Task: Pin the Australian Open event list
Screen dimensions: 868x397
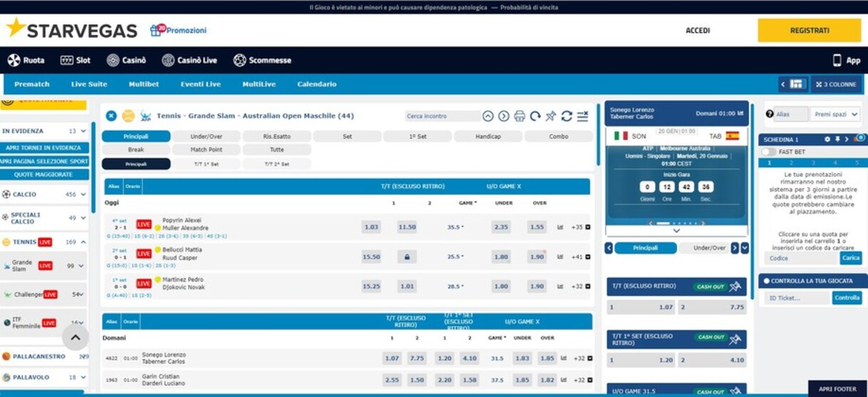Action: [x=551, y=116]
